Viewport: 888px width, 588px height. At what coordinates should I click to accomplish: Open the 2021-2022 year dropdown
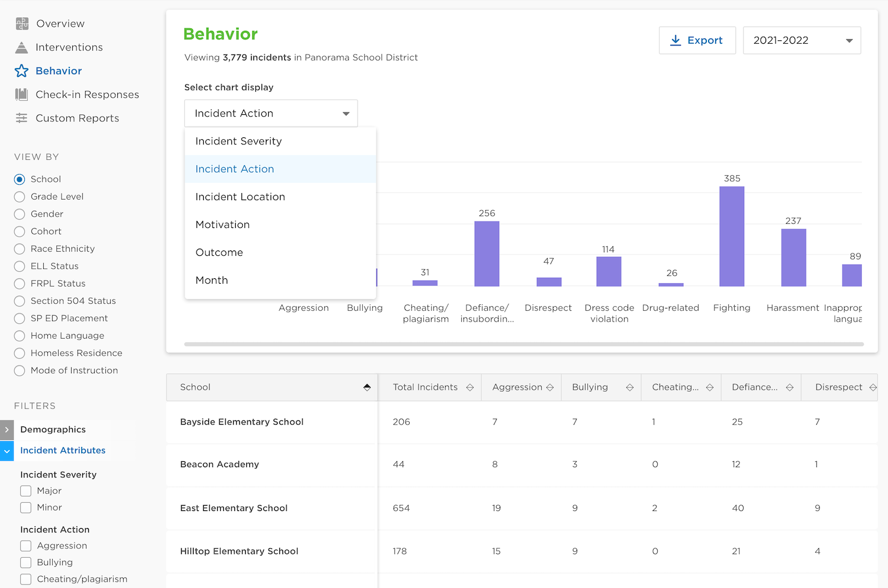802,40
